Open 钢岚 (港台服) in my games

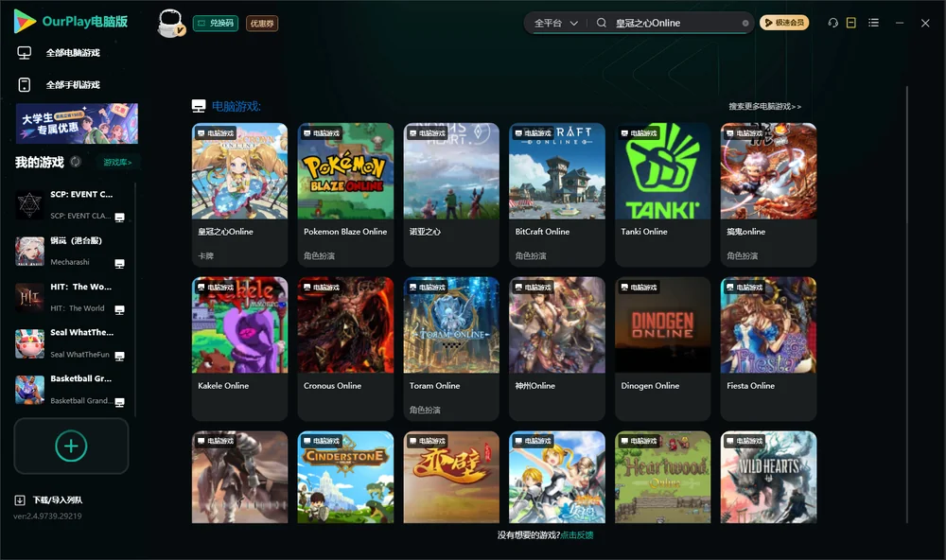tap(71, 251)
